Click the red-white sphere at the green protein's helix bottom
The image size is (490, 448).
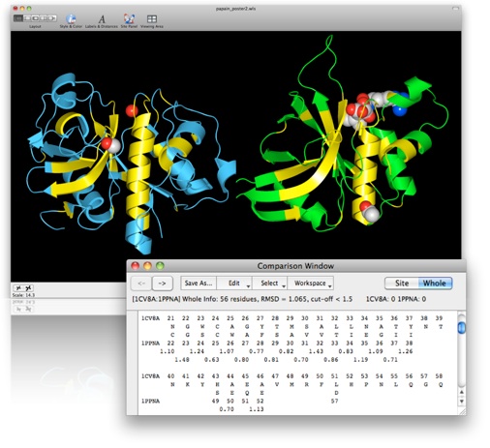pyautogui.click(x=369, y=211)
